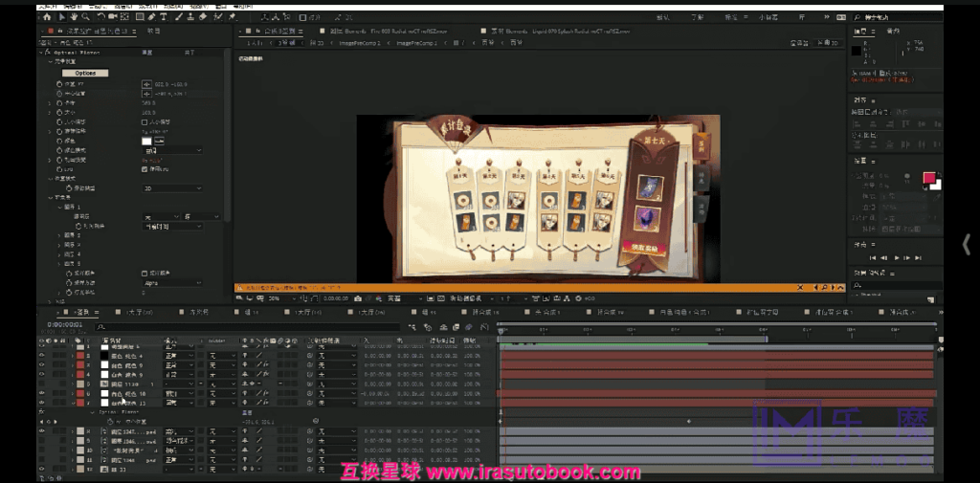Go to ImagePreComp 1 in the breadcrumb
This screenshot has width=980, height=483.
[417, 43]
